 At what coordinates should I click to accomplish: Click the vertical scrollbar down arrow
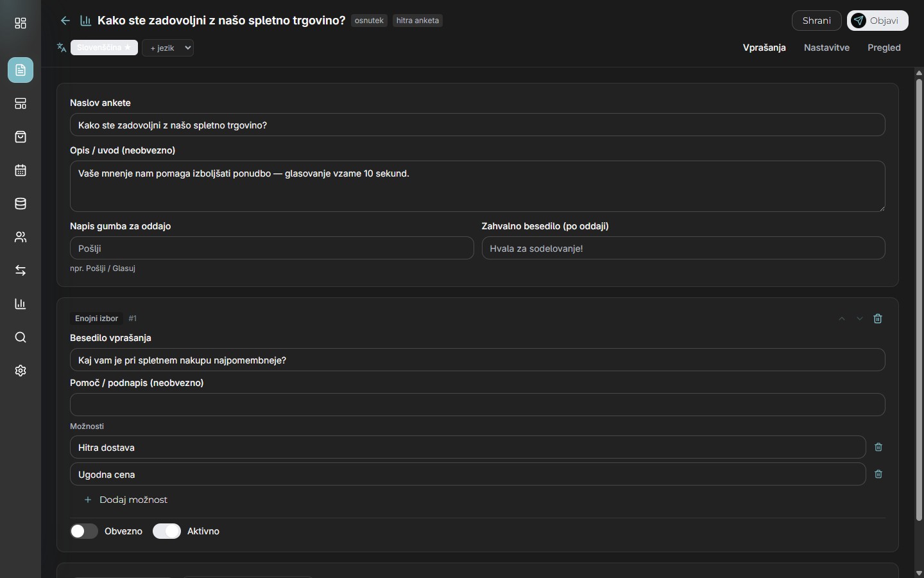pos(919,573)
